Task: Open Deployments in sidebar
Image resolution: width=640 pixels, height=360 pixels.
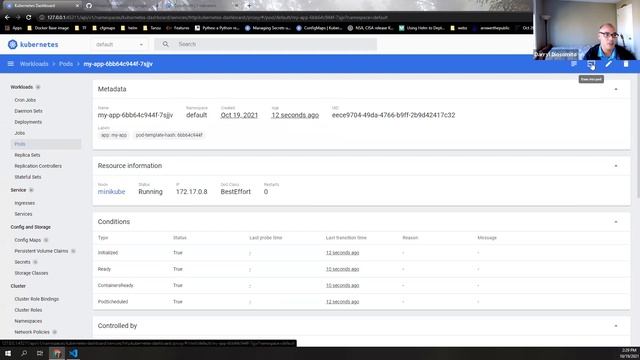Action: click(x=28, y=122)
